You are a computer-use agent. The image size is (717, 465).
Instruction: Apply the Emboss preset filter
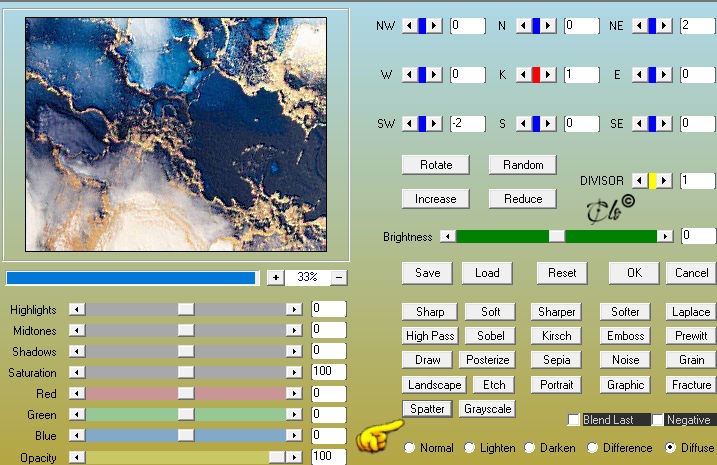coord(625,336)
